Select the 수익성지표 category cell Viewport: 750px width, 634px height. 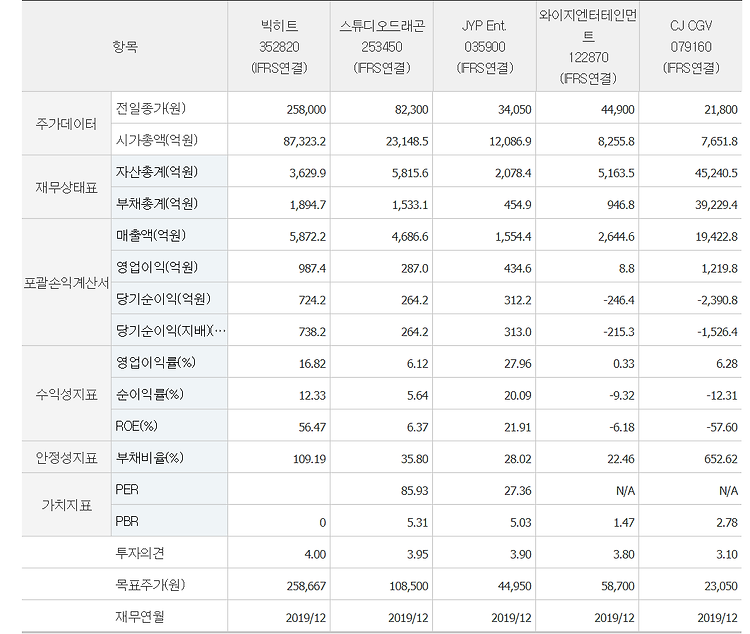pyautogui.click(x=66, y=394)
